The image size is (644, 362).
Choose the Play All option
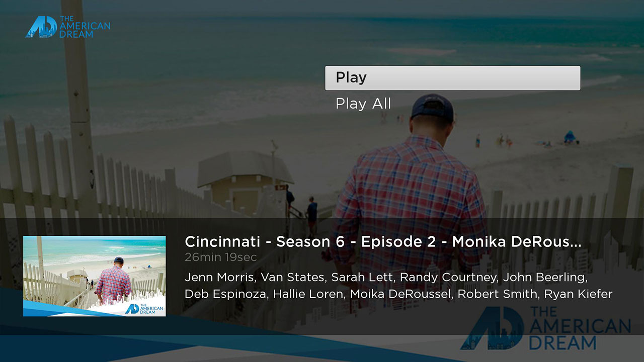pyautogui.click(x=363, y=104)
